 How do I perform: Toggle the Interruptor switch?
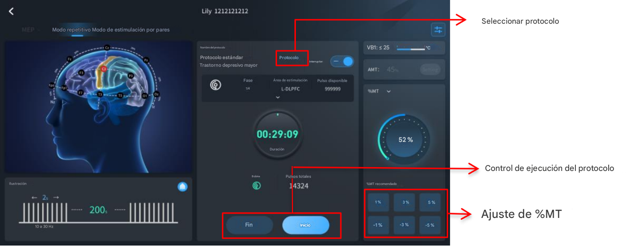[342, 62]
